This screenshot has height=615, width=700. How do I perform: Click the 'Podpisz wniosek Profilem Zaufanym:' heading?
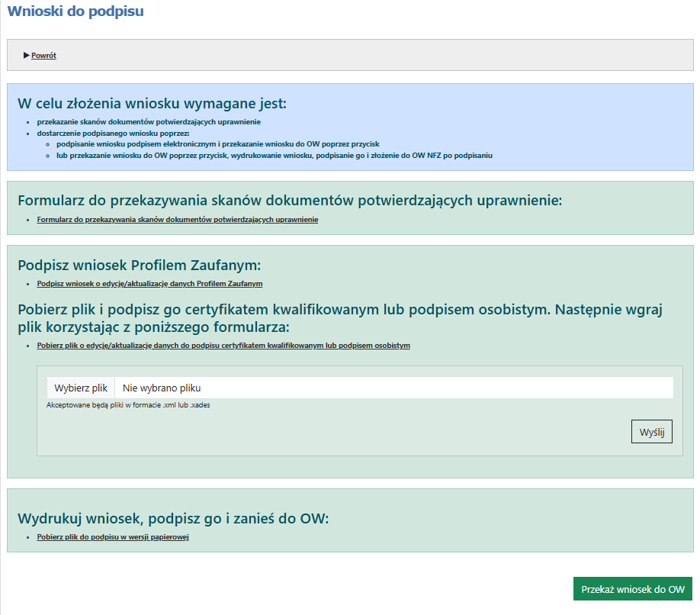[139, 265]
